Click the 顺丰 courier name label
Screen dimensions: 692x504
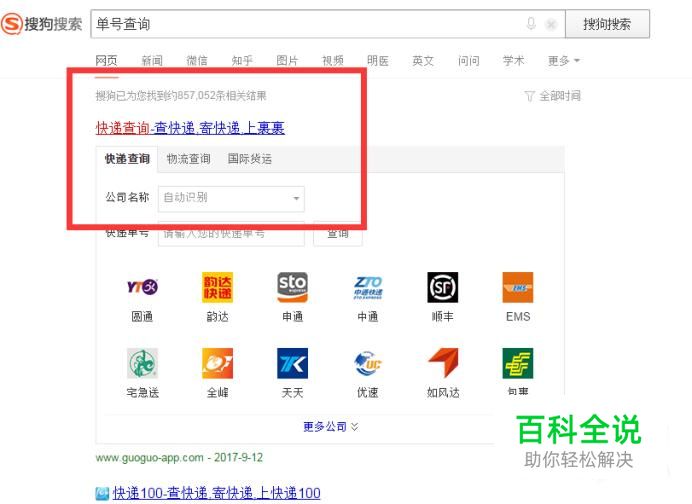point(443,316)
